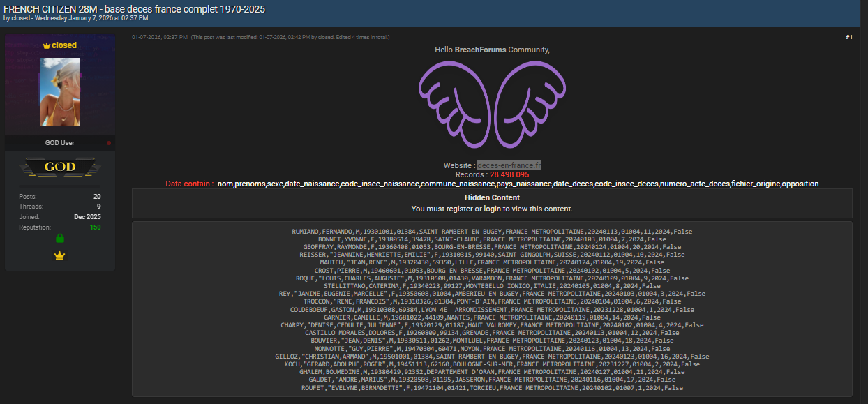Click the red offline status dot
The image size is (868, 404).
[x=109, y=143]
